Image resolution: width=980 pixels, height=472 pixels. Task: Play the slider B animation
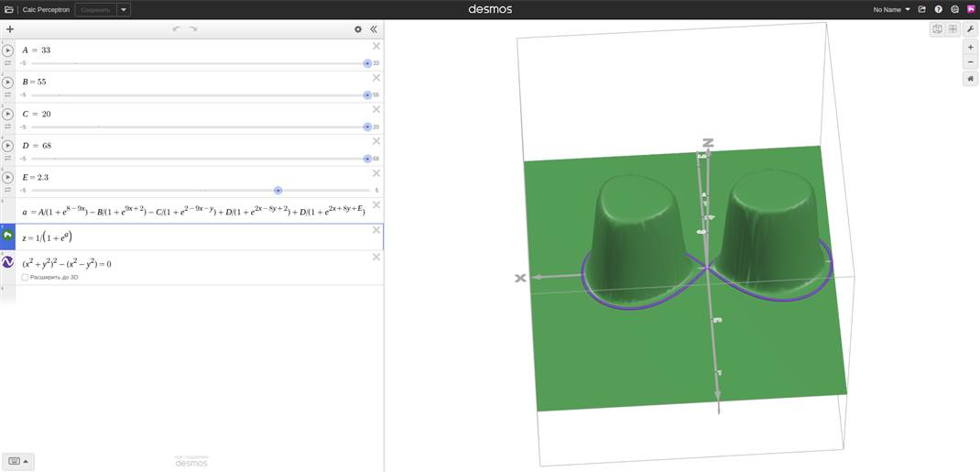click(7, 82)
